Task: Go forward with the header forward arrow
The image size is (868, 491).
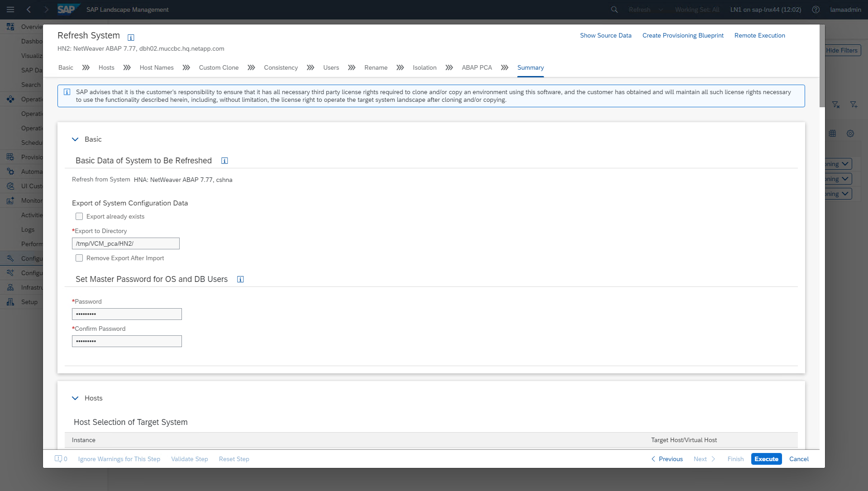Action: [46, 10]
